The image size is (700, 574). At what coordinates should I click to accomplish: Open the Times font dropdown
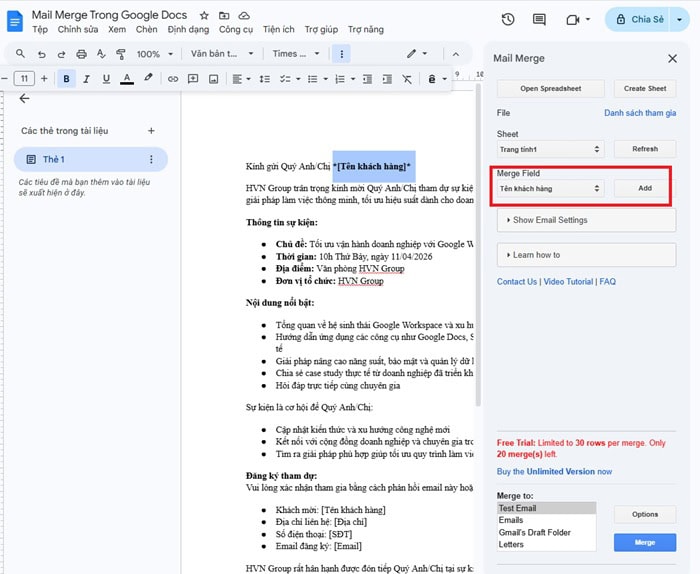(x=296, y=54)
